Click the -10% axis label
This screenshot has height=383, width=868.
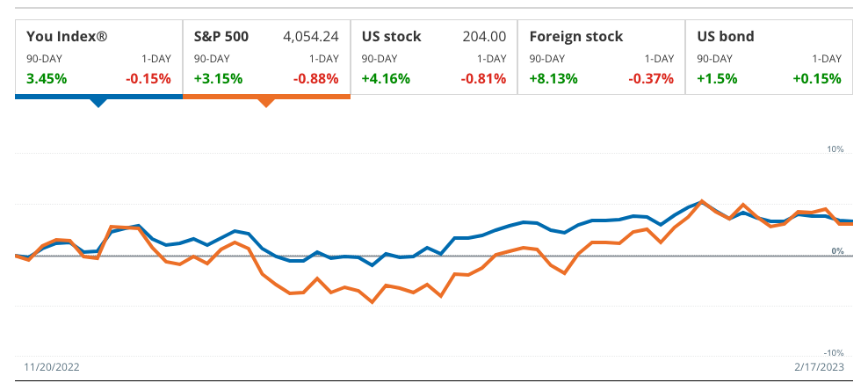(833, 352)
